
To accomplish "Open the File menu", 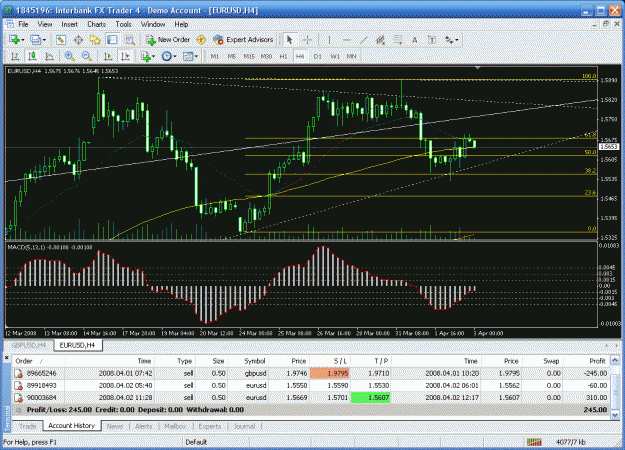I will pos(23,24).
